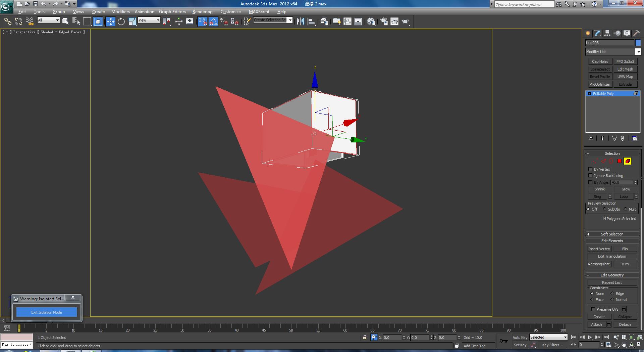The width and height of the screenshot is (644, 352).
Task: Enable the By Angle checkbox
Action: [591, 182]
